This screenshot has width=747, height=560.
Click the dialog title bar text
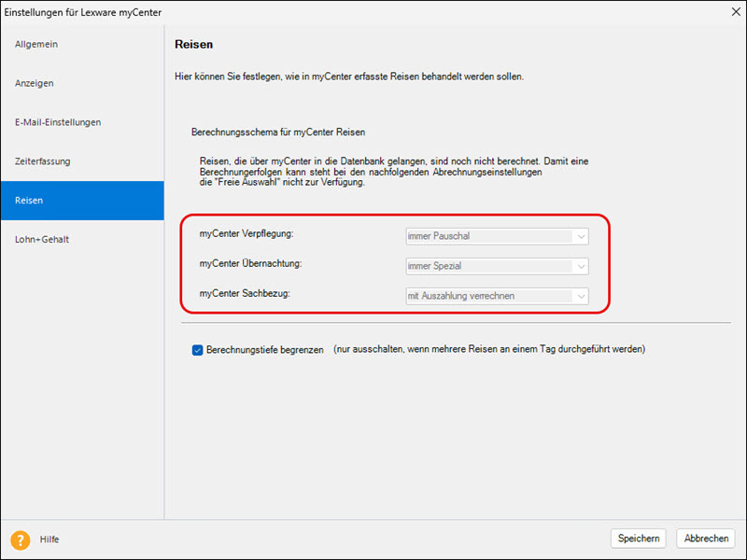pos(82,11)
